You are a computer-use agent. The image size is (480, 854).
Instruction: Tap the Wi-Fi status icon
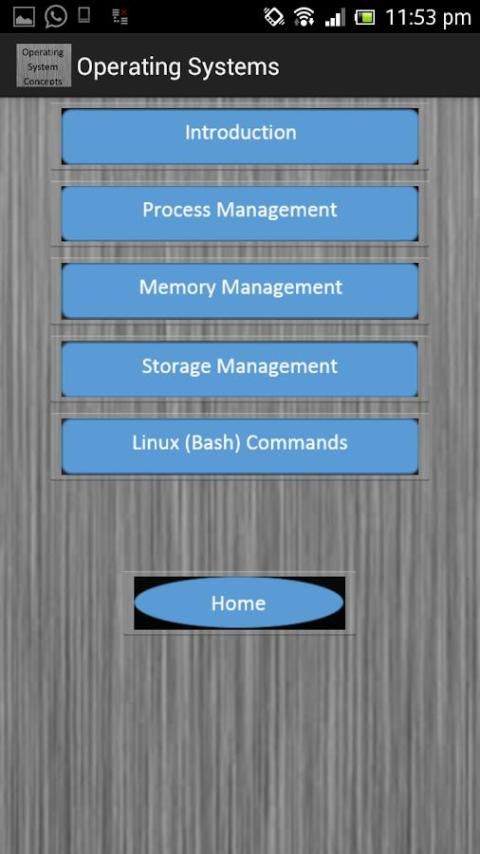(304, 17)
